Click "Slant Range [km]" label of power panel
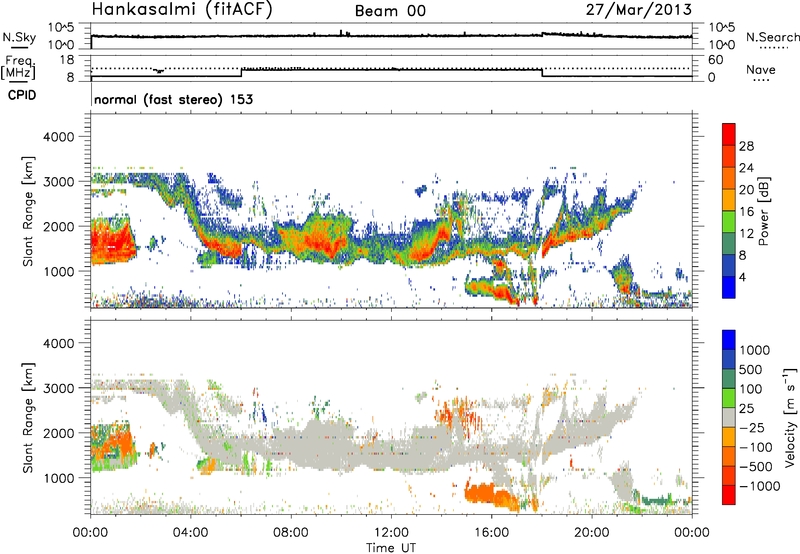Image resolution: width=800 pixels, height=554 pixels. 28,211
